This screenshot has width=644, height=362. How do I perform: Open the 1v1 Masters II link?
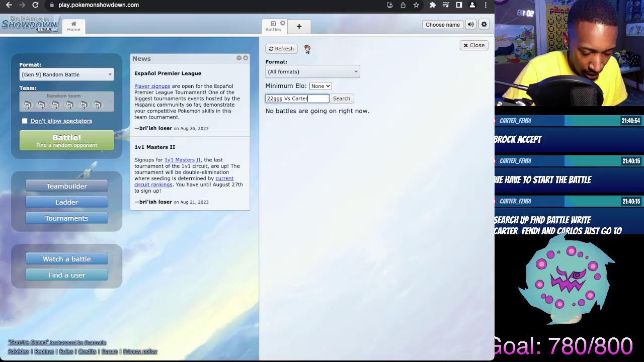tap(182, 160)
